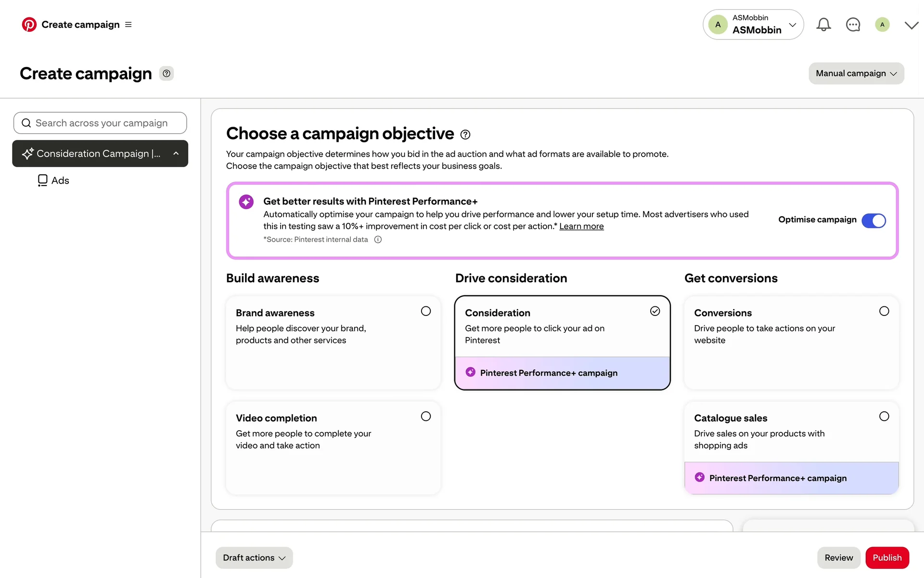This screenshot has height=578, width=924.
Task: Expand the Draft actions menu
Action: [x=254, y=558]
